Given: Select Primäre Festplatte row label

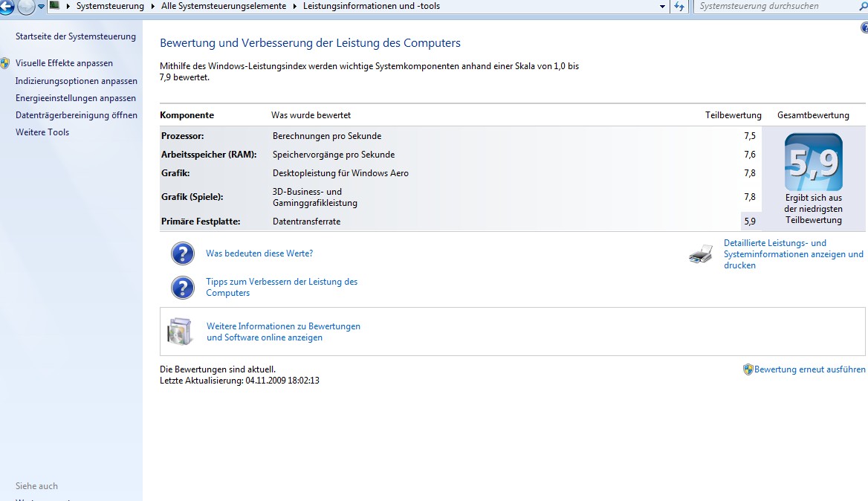Looking at the screenshot, I should pyautogui.click(x=201, y=222).
